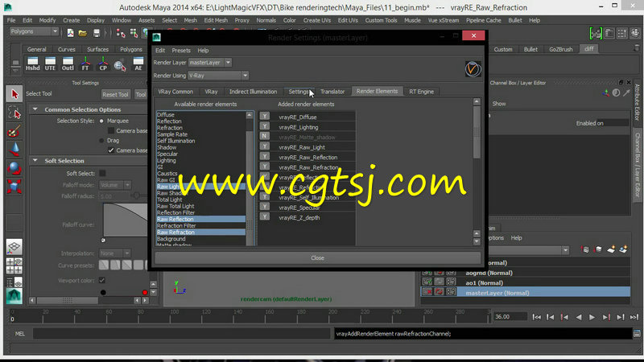Select the Rotate tool sphere icon
This screenshot has height=362, width=644.
click(x=14, y=168)
